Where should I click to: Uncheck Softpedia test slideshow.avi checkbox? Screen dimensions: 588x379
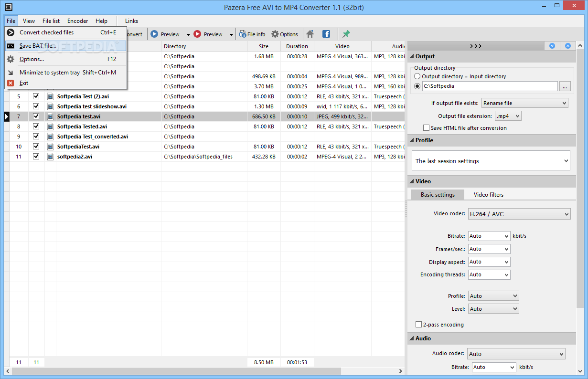(36, 106)
